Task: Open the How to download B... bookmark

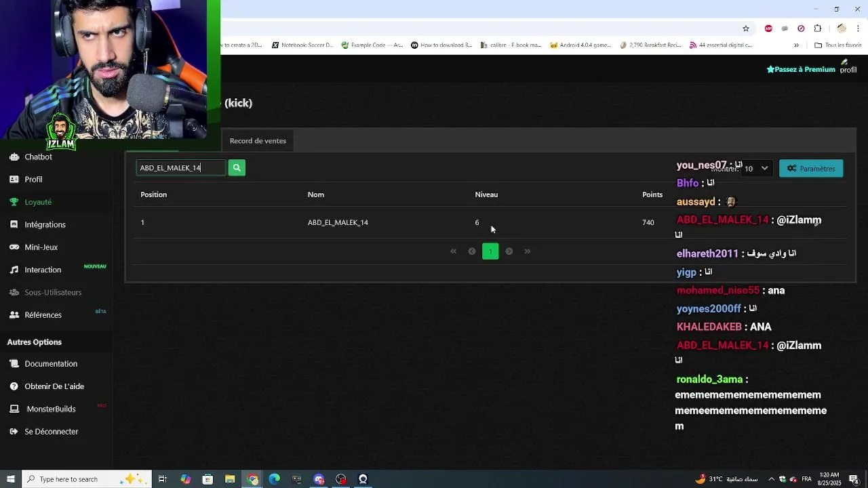Action: click(441, 45)
